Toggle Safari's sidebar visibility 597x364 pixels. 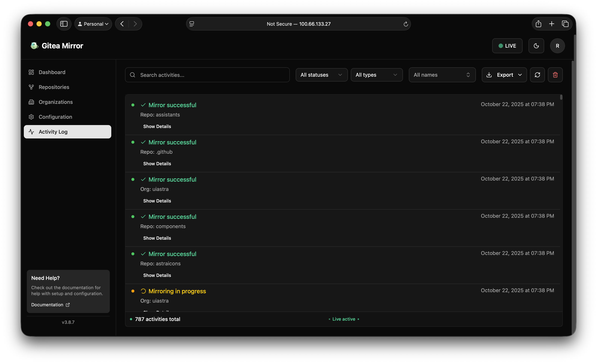pos(64,24)
